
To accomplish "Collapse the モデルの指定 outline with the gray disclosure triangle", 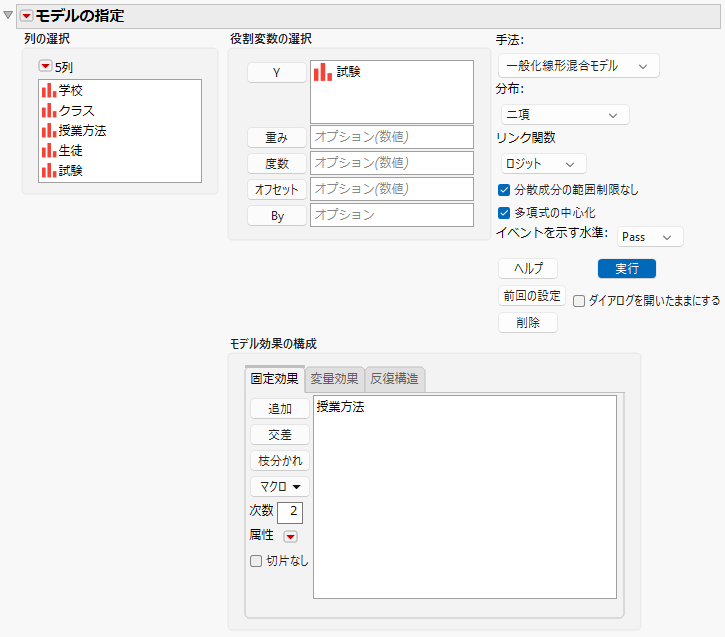I will click(x=8, y=15).
